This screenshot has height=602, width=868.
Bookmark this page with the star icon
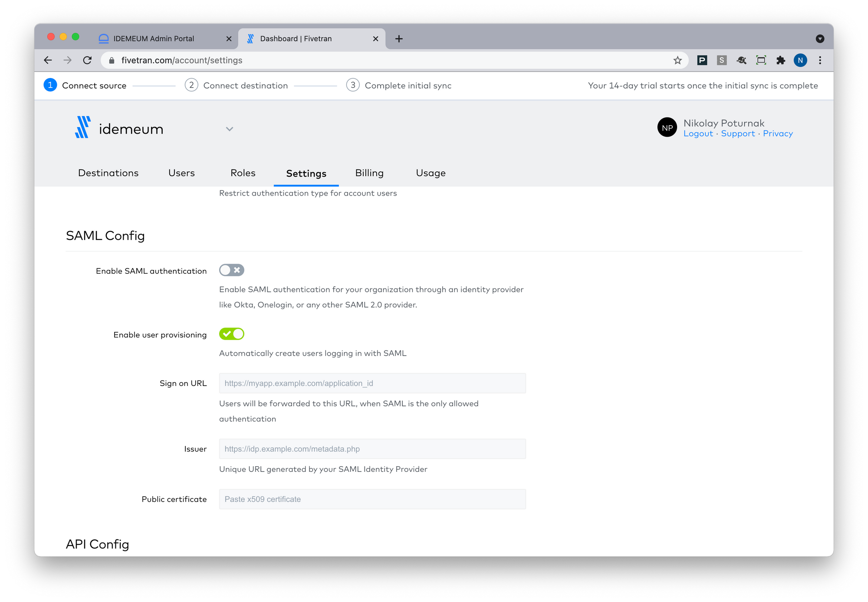[x=677, y=60]
